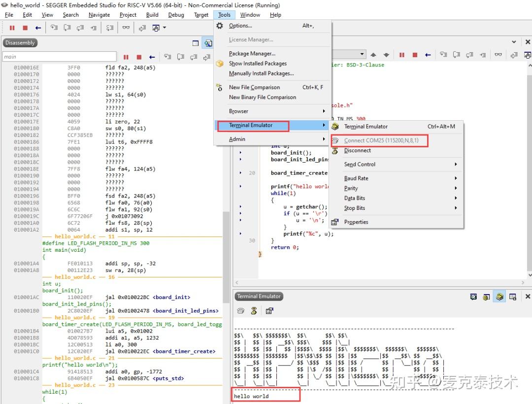Click glasses icon in editor toolbar
Screen dimensions: 532x404
[498, 54]
